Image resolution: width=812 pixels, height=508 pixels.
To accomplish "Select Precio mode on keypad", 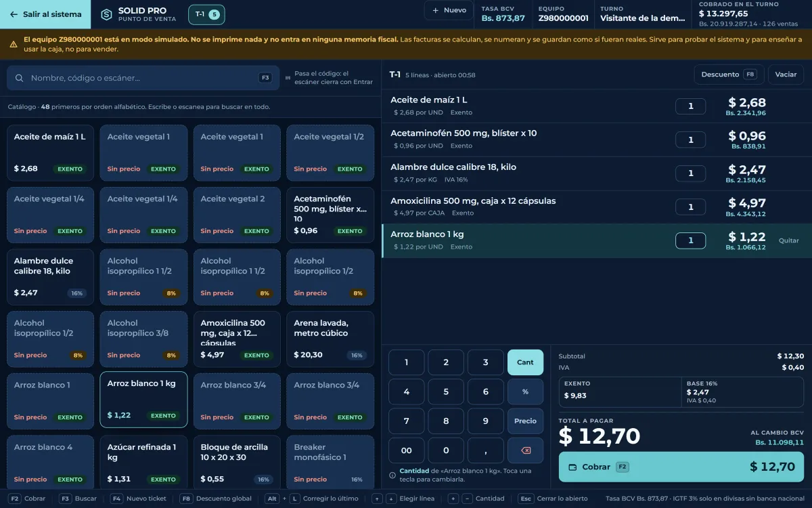I will pyautogui.click(x=526, y=421).
